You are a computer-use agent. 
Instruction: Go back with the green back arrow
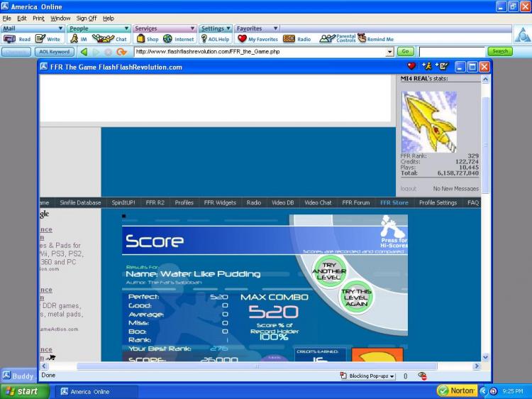tap(84, 52)
